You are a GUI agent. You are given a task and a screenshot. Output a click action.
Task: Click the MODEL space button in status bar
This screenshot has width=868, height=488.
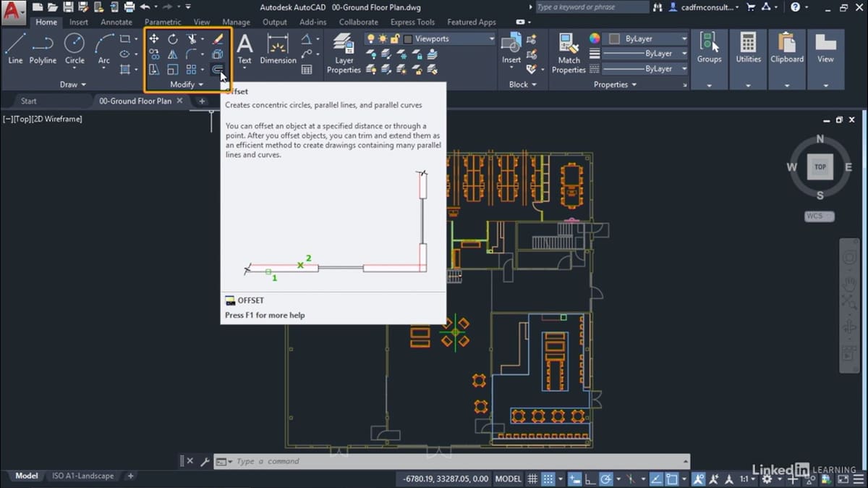tap(508, 479)
